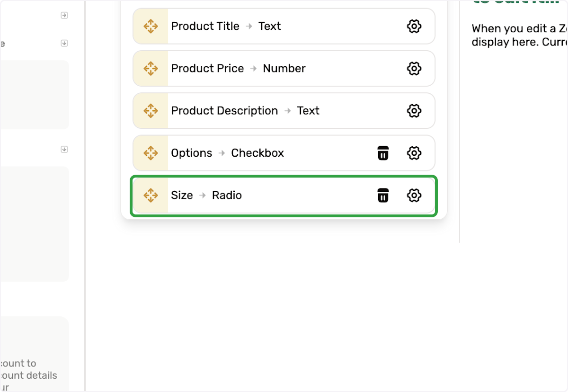Click the Options row move handle
The height and width of the screenshot is (392, 568).
151,153
